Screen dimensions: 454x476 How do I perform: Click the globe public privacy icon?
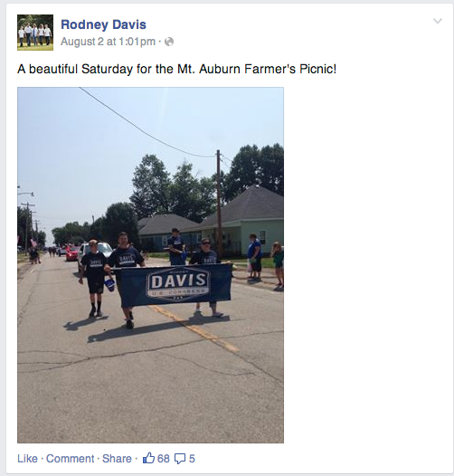click(x=169, y=42)
